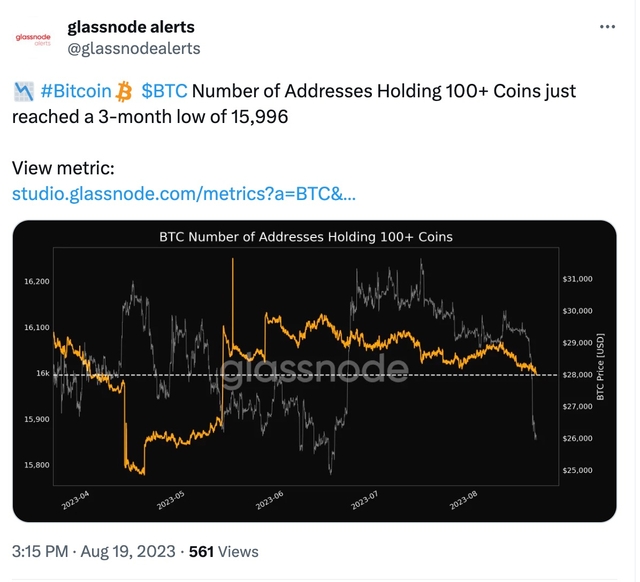
Task: Click the 16k label on the left axis
Action: pyautogui.click(x=41, y=373)
